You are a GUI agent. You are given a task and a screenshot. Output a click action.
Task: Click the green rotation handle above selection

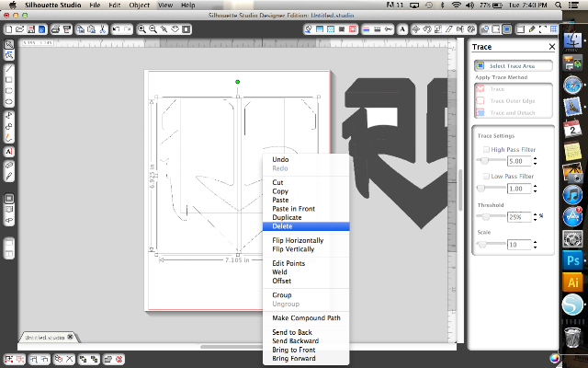click(237, 82)
